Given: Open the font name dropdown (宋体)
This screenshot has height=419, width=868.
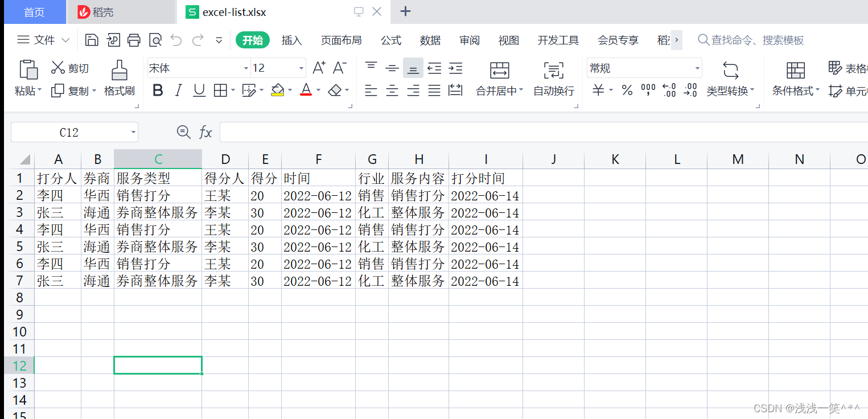Looking at the screenshot, I should tap(246, 68).
